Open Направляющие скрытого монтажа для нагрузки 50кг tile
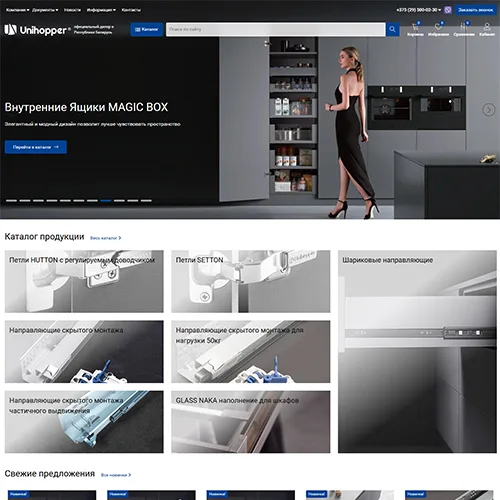Viewport: 500px width, 500px height. (x=251, y=352)
